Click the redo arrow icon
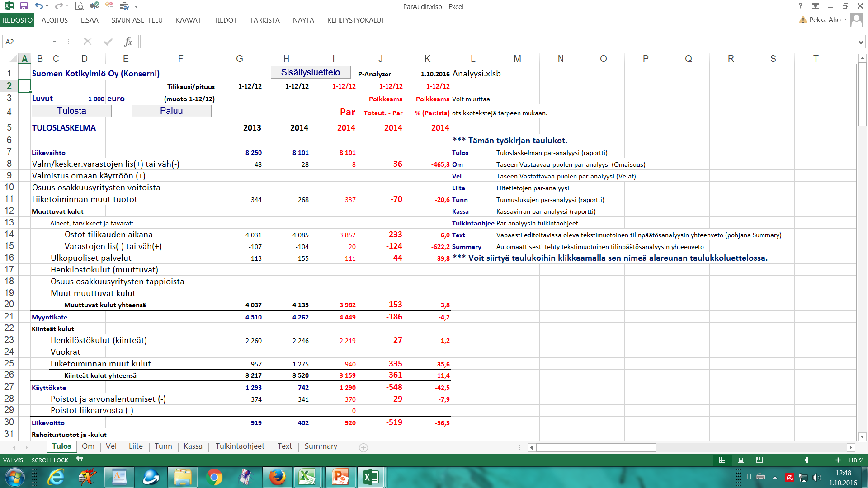This screenshot has height=488, width=868. (59, 6)
